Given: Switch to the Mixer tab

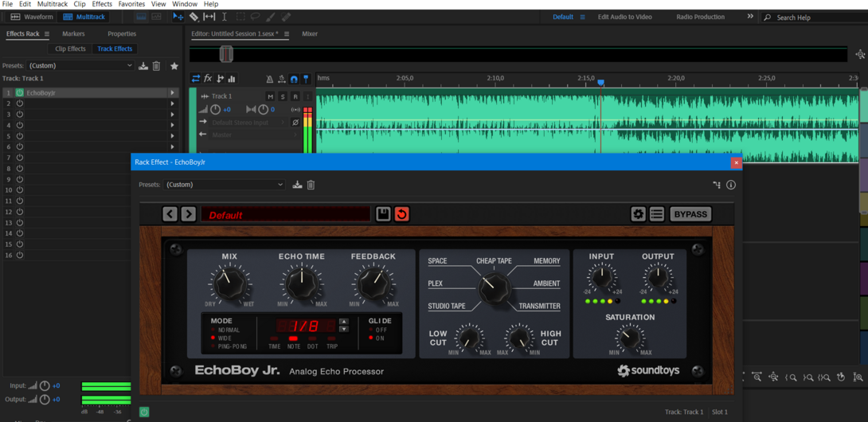Looking at the screenshot, I should coord(310,33).
